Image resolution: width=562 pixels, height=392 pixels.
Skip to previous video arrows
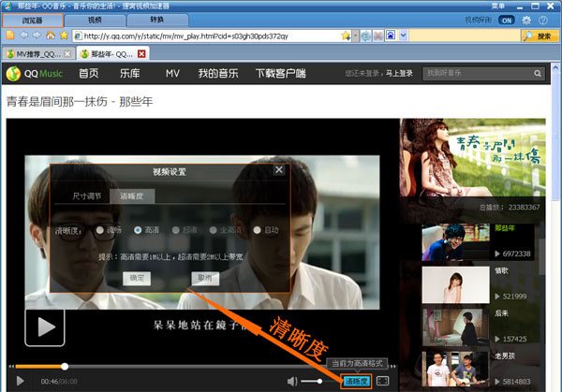tap(11, 366)
